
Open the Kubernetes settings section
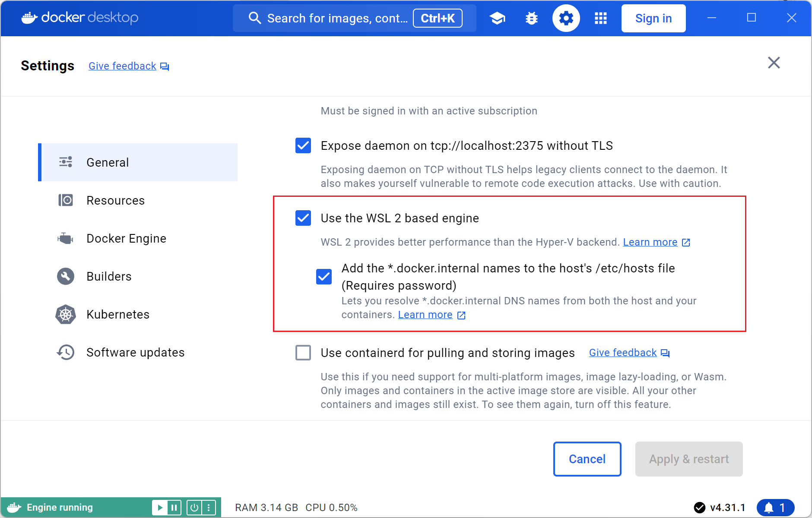click(138, 314)
